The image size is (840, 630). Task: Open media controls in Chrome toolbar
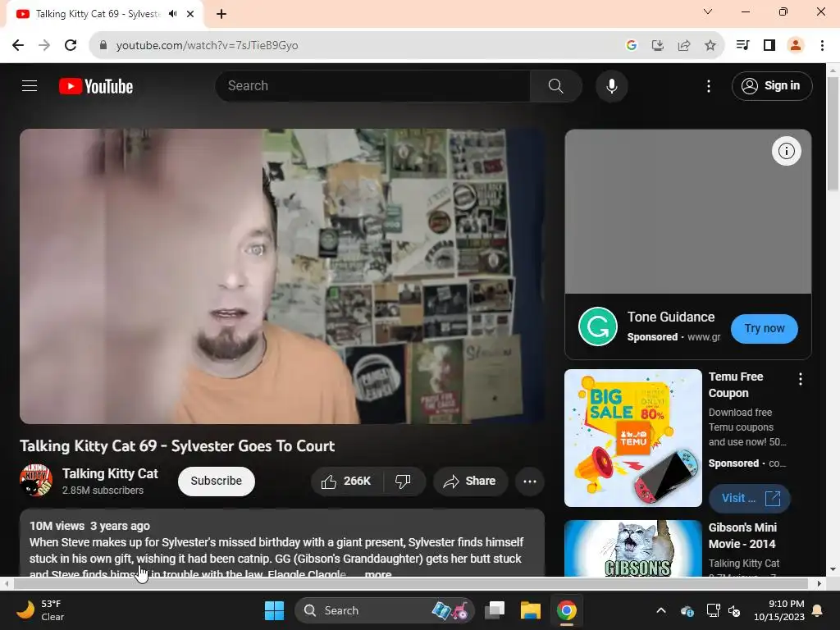click(742, 45)
